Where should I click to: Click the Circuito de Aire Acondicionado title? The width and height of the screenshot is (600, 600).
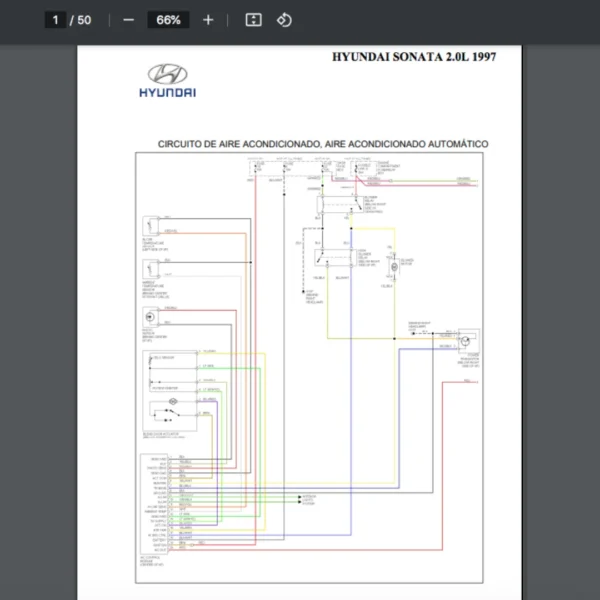tap(323, 144)
